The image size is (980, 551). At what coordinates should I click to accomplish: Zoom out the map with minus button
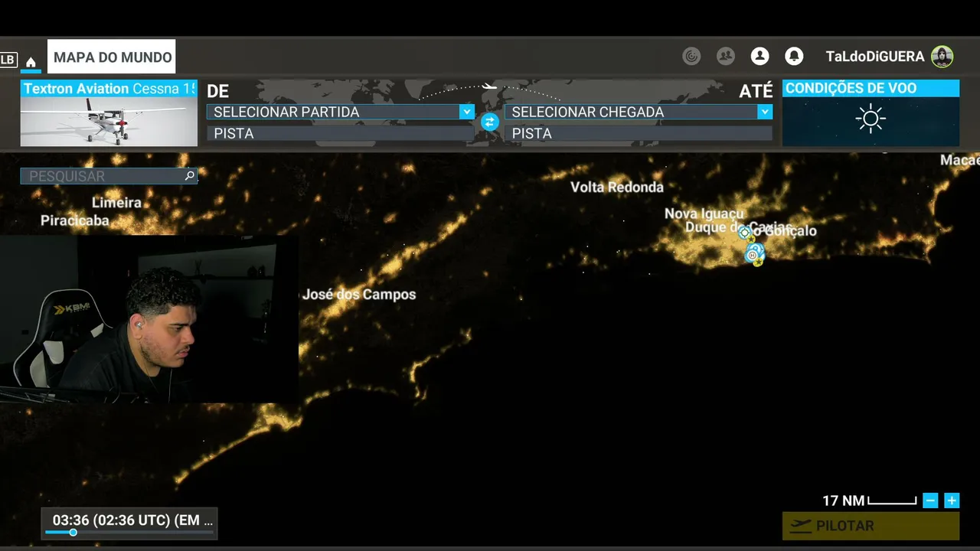pyautogui.click(x=930, y=500)
